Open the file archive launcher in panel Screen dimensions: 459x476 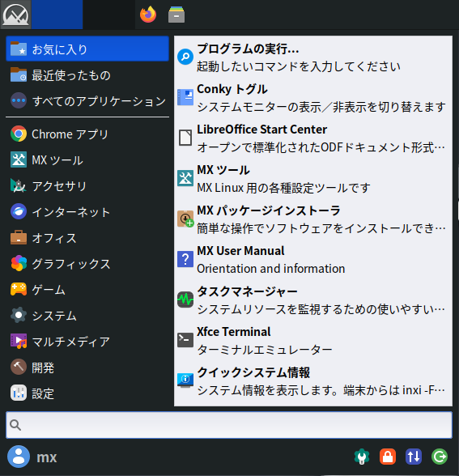tap(176, 15)
